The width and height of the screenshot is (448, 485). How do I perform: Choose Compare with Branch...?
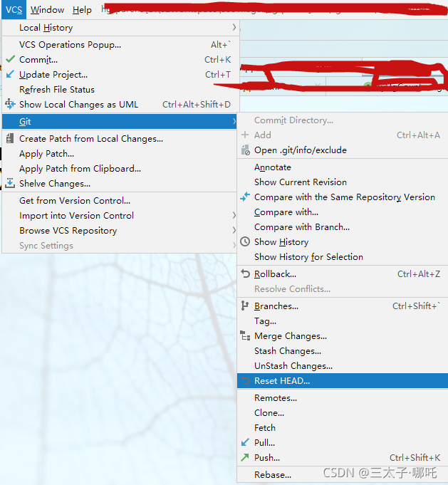coord(343,226)
